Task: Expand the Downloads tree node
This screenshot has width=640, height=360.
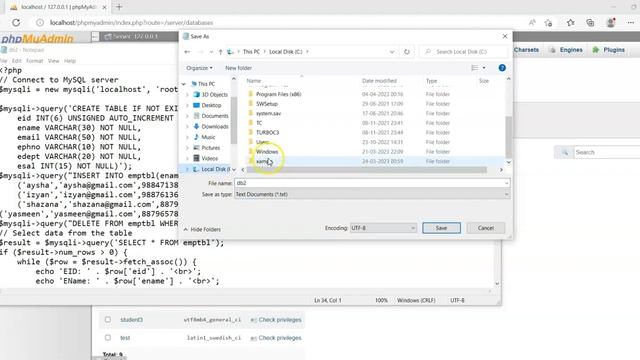Action: (187, 127)
